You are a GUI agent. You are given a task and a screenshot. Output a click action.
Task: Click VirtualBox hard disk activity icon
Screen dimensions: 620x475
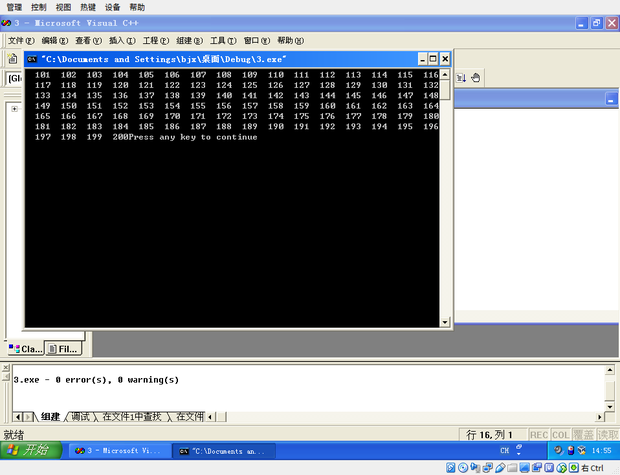[450, 468]
